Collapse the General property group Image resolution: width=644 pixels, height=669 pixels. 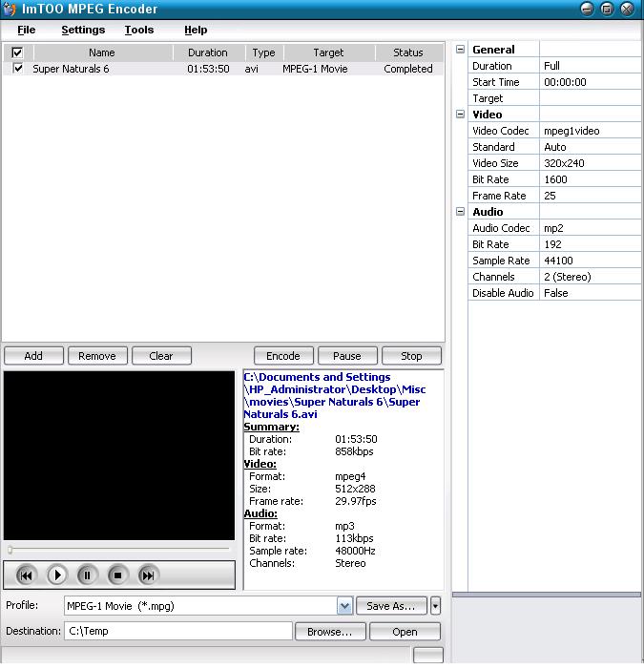460,50
